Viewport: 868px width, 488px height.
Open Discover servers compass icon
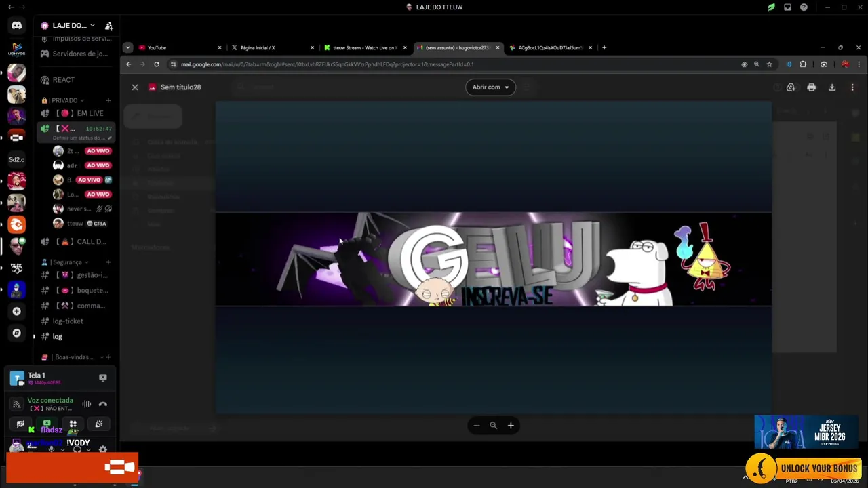tap(16, 333)
